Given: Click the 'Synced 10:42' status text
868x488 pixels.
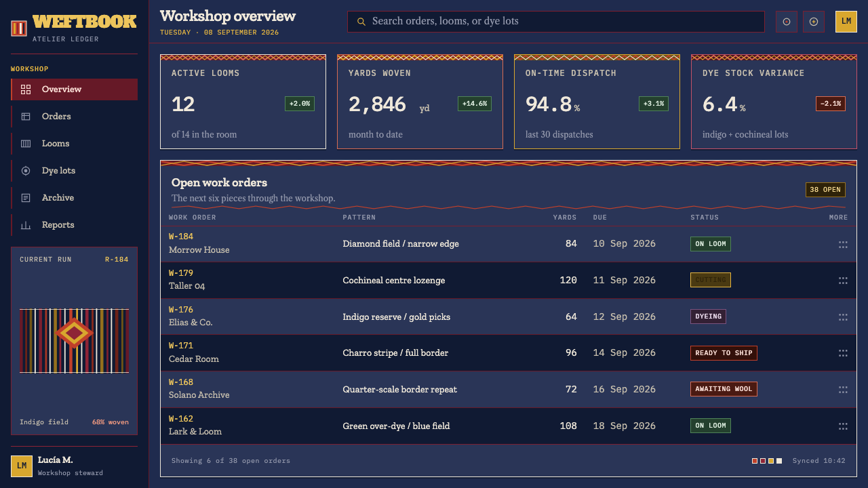Looking at the screenshot, I should 819,461.
